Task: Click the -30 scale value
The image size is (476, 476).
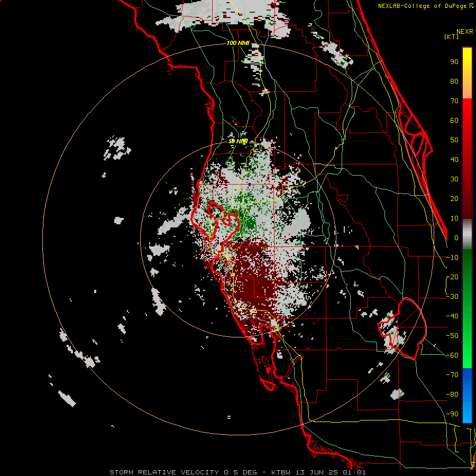Action: click(x=452, y=297)
